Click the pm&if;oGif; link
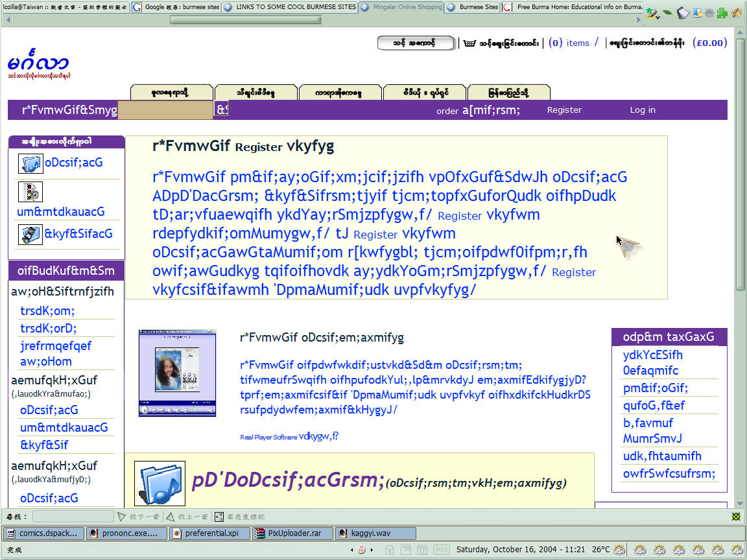The width and height of the screenshot is (747, 560). (x=656, y=388)
